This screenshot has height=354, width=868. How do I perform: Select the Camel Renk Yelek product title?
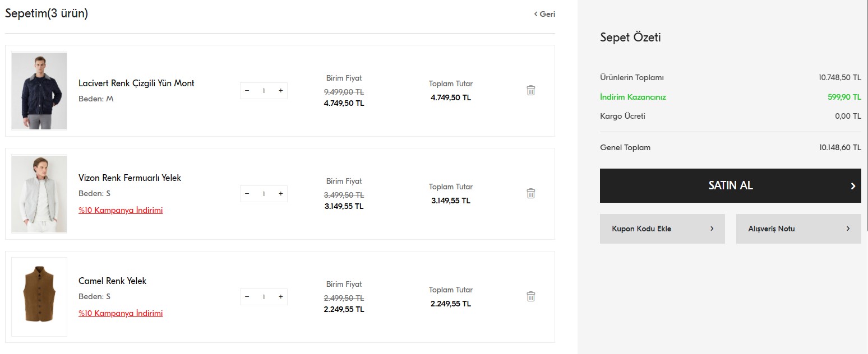[112, 281]
